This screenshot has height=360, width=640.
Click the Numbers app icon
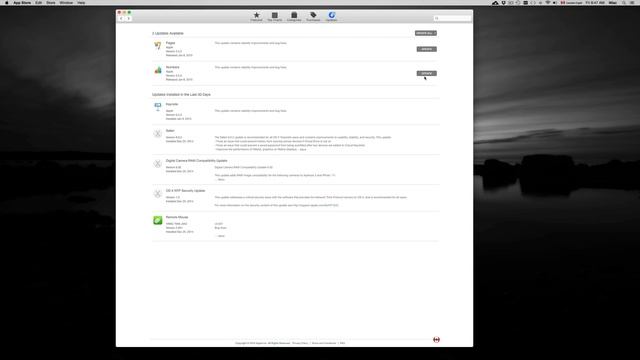[158, 70]
